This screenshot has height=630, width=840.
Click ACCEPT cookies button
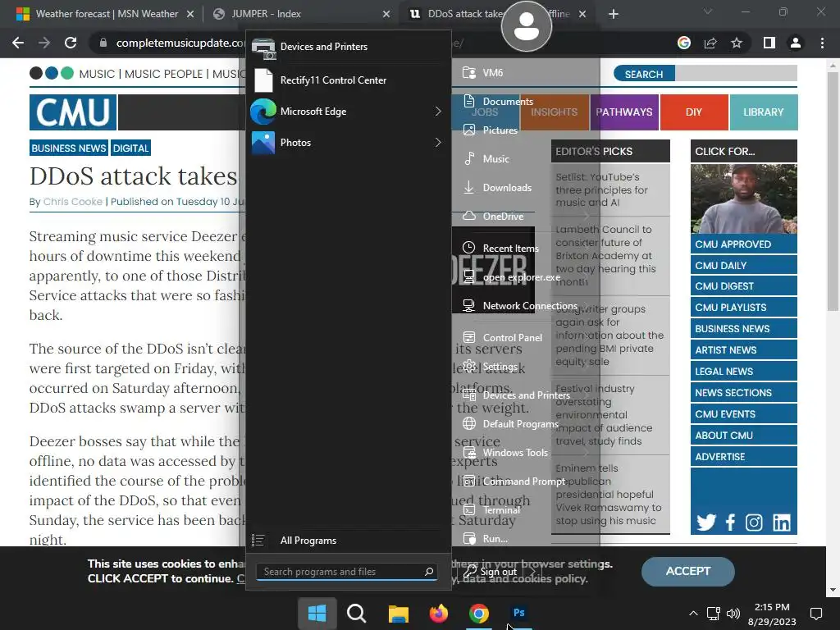pos(688,571)
